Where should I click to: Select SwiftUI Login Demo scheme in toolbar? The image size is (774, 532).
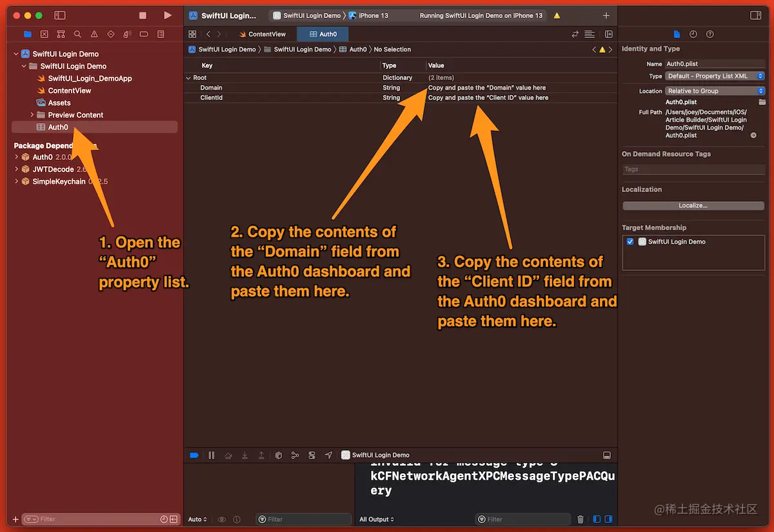pos(308,15)
